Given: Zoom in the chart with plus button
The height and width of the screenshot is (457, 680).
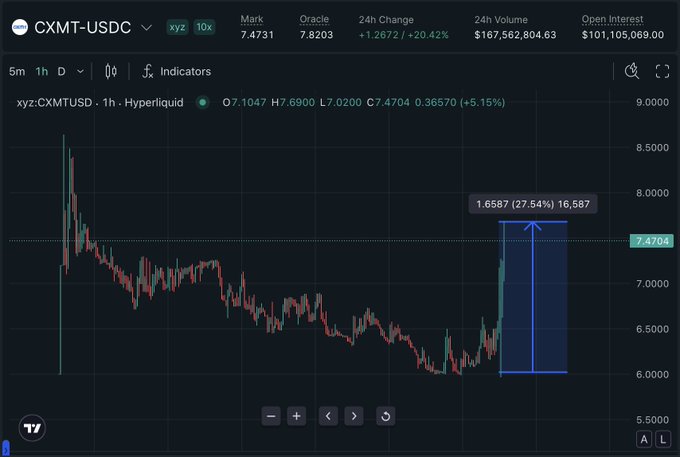Looking at the screenshot, I should pyautogui.click(x=297, y=416).
